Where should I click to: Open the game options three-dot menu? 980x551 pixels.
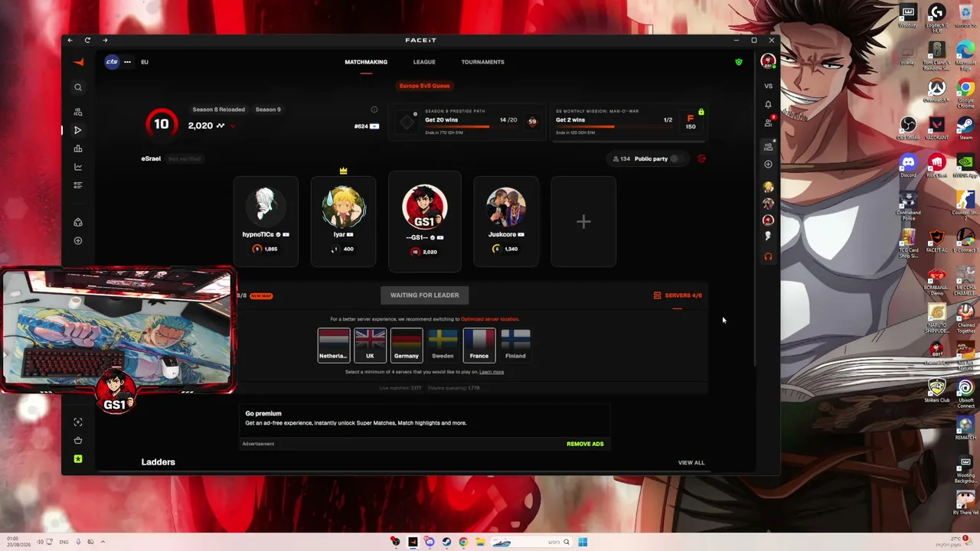point(127,62)
